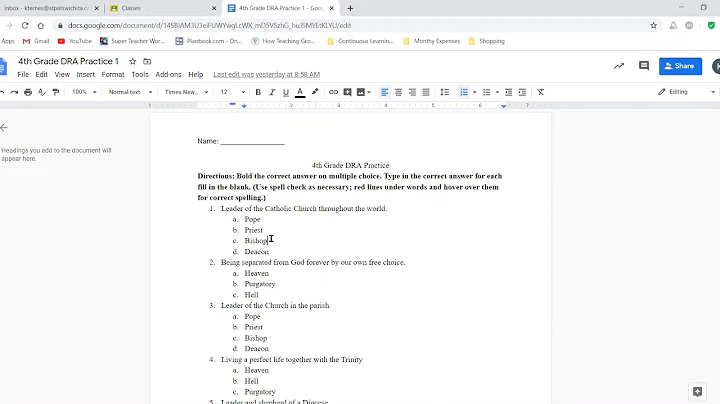The width and height of the screenshot is (720, 404).
Task: Set text alignment to Center
Action: 398,92
